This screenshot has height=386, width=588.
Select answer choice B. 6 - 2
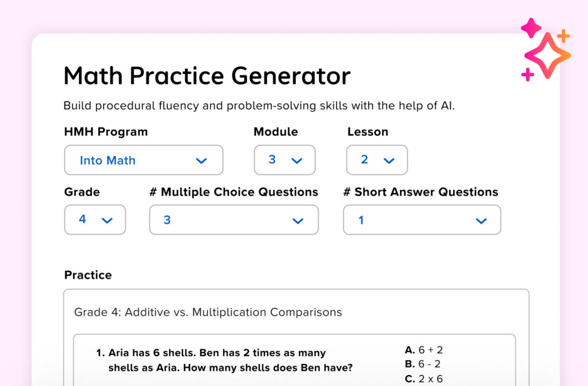coord(423,364)
